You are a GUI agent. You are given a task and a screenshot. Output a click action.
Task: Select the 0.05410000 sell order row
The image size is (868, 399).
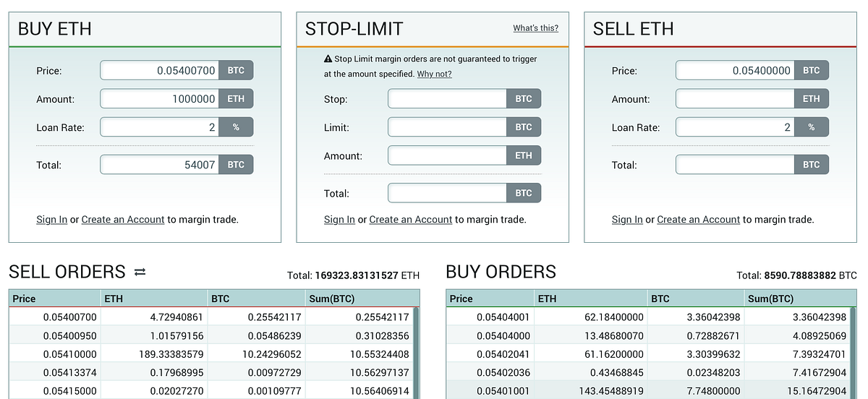coord(210,354)
